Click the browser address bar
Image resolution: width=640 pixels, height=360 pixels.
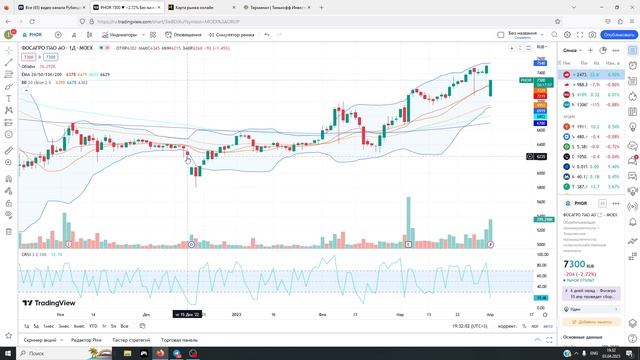tap(318, 21)
